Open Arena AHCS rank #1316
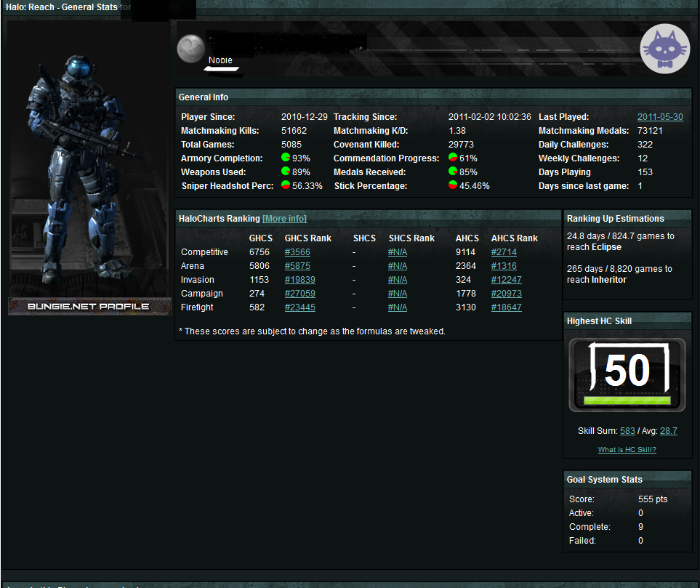 504,265
